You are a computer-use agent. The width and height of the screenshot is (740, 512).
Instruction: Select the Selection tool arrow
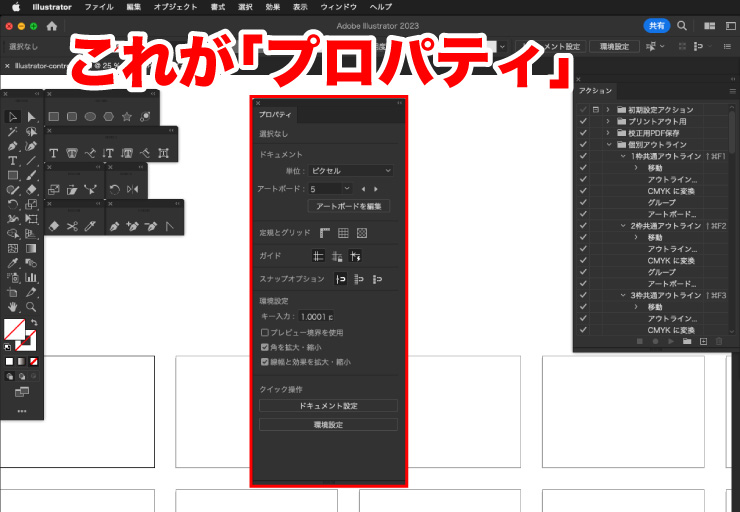13,117
